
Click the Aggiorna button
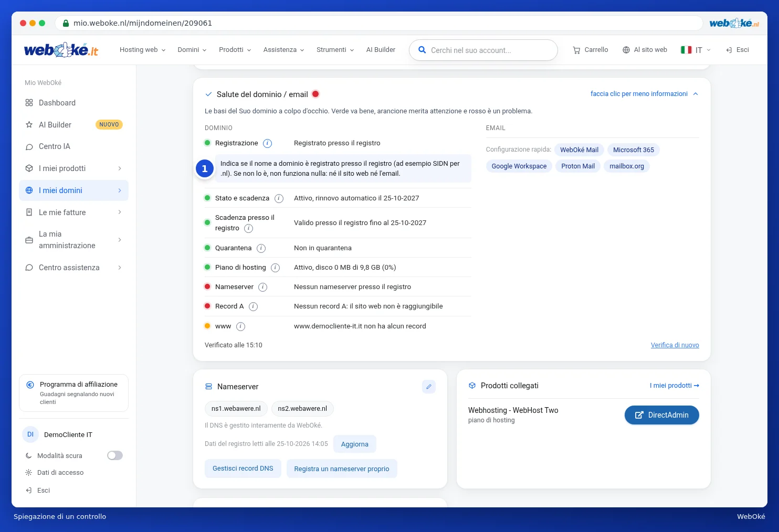(x=355, y=444)
